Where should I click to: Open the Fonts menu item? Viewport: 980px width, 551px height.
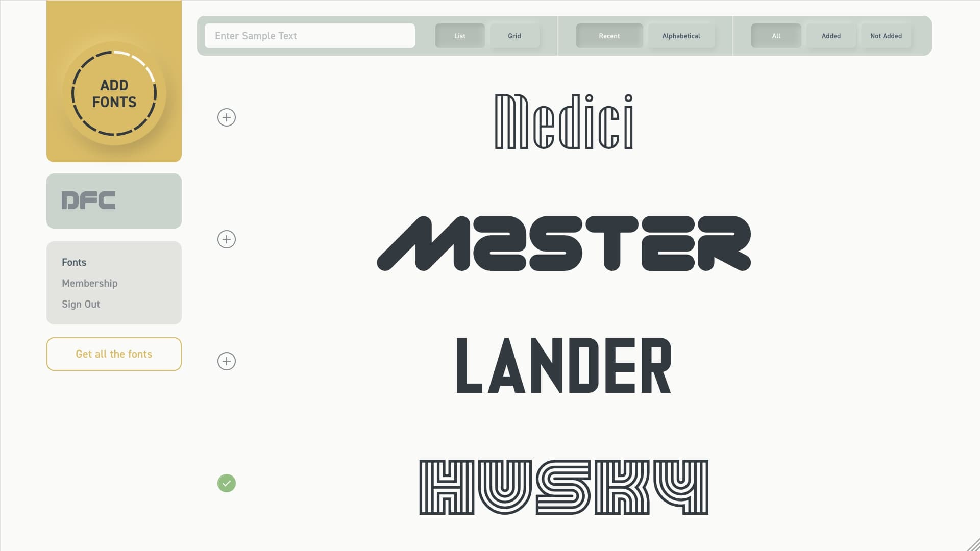tap(73, 261)
